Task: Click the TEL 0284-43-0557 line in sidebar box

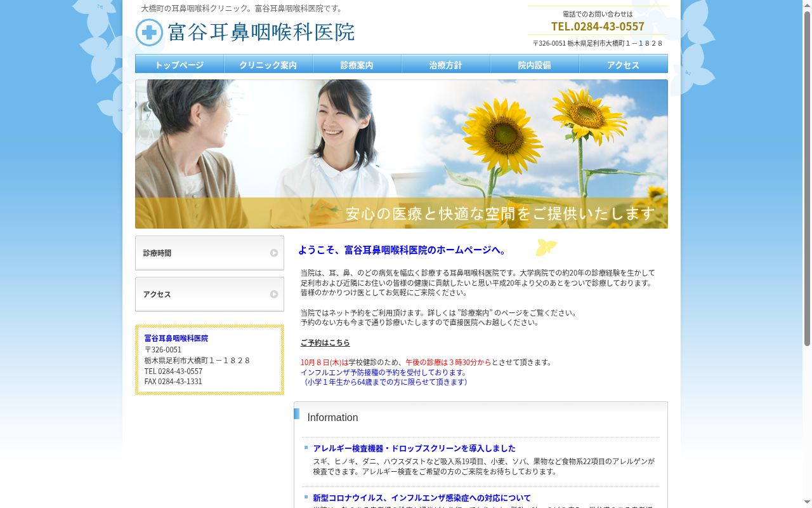Action: (x=173, y=371)
